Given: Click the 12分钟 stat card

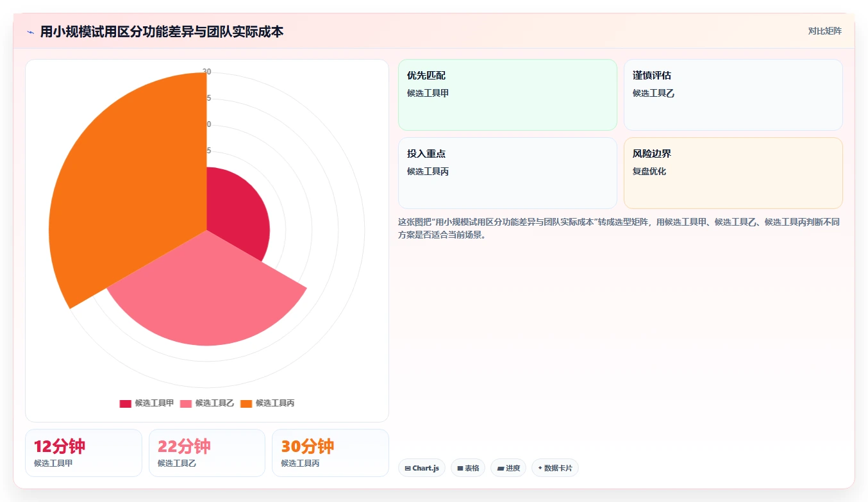Looking at the screenshot, I should 83,453.
